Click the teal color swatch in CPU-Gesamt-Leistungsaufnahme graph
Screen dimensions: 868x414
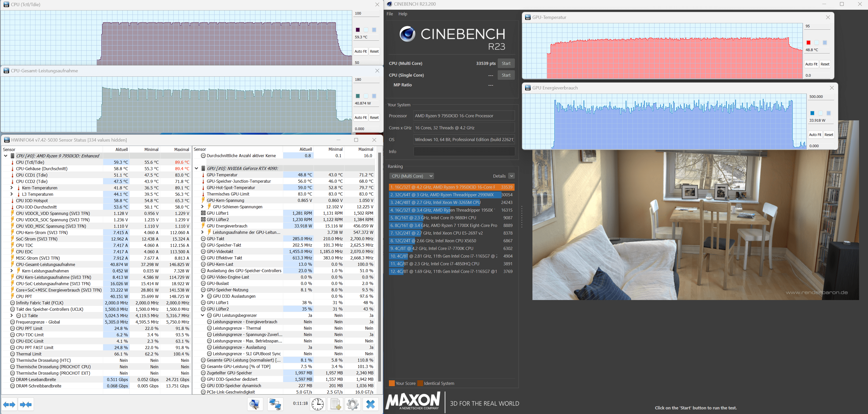coord(358,96)
